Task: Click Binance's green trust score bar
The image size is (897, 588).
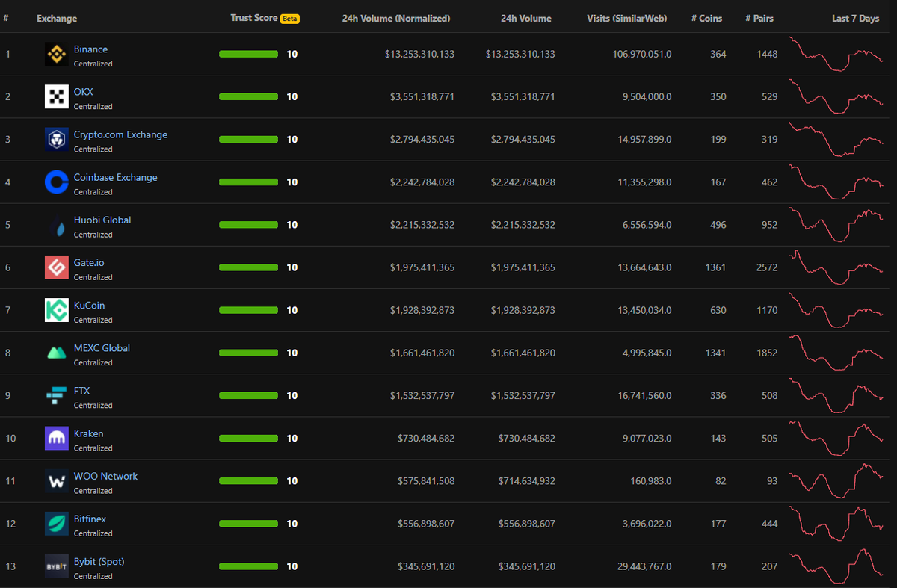Action: point(248,54)
